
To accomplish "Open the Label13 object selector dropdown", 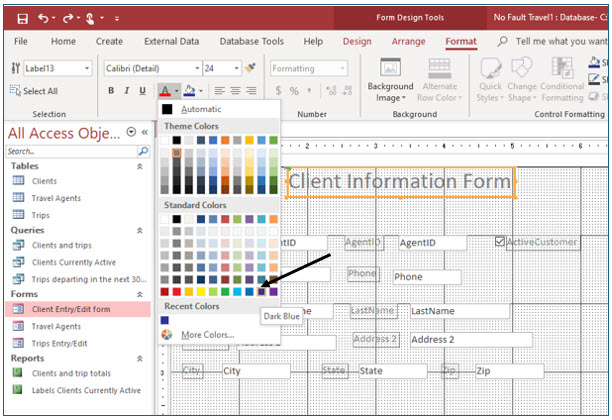I will pyautogui.click(x=87, y=68).
